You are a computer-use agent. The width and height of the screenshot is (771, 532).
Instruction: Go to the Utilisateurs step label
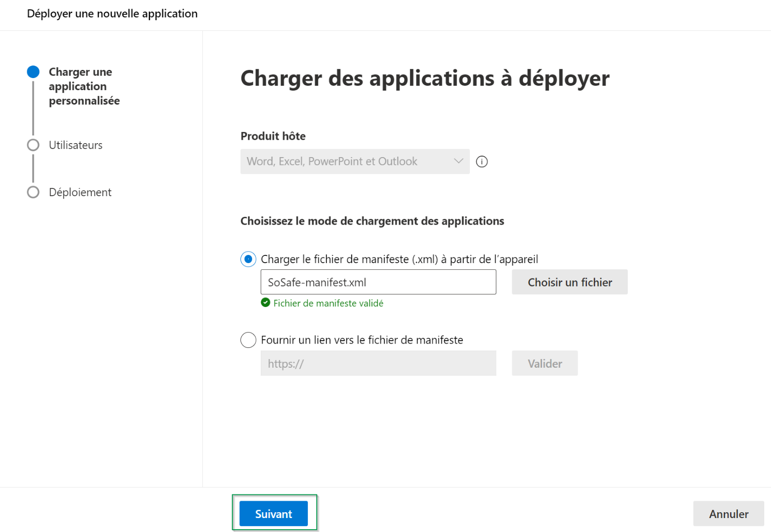point(76,145)
